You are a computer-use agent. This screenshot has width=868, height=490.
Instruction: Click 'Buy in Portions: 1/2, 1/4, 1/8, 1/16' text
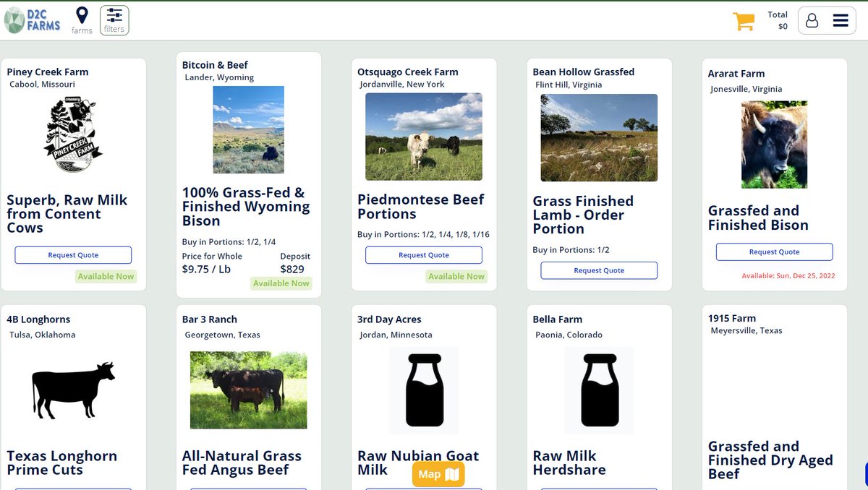(423, 234)
